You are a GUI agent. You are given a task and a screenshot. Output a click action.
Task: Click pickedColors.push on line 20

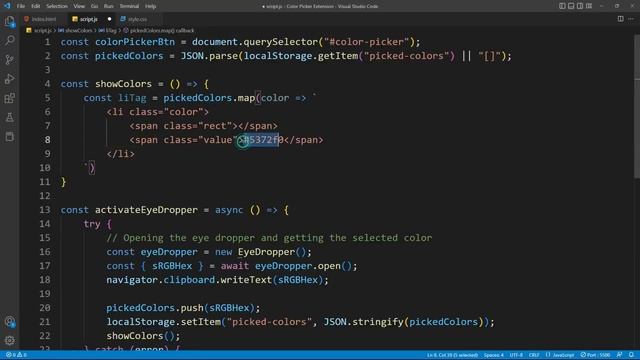(155, 308)
